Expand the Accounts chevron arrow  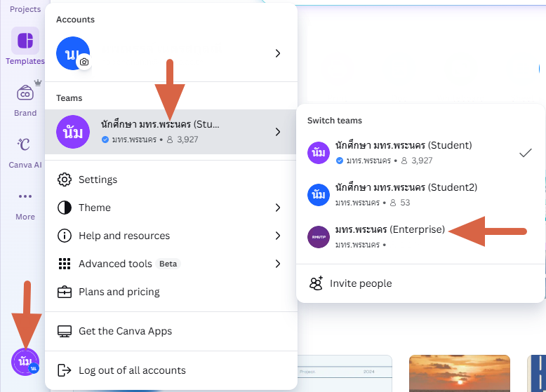(278, 53)
